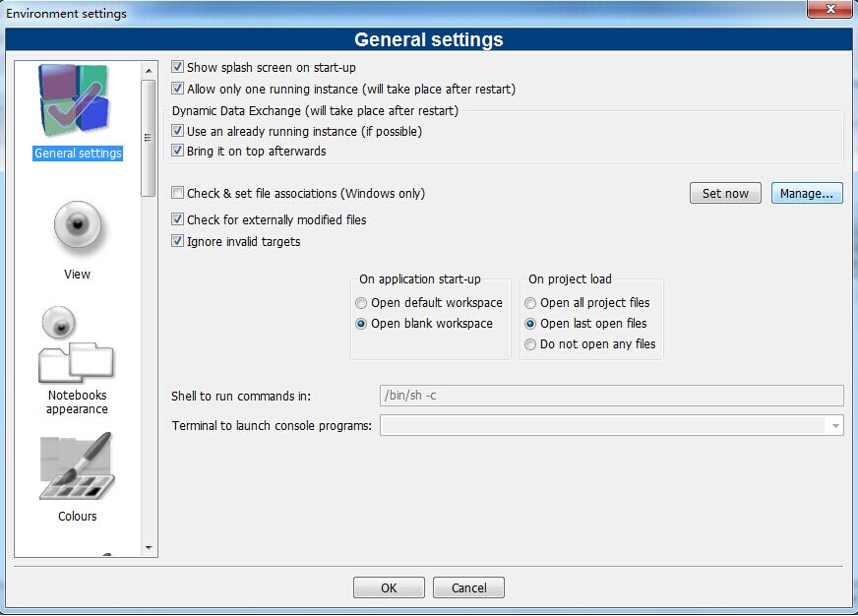The width and height of the screenshot is (858, 616).
Task: Expand the terminal programs dropdown
Action: [835, 426]
